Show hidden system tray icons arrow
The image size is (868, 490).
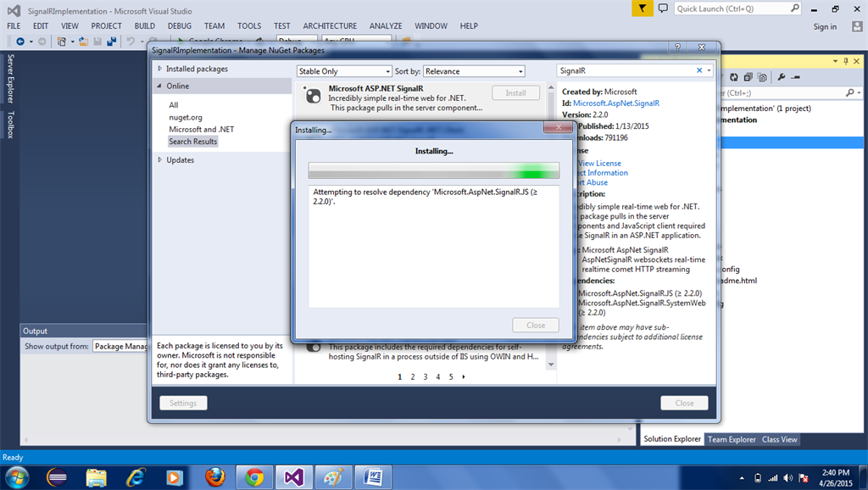pos(742,478)
